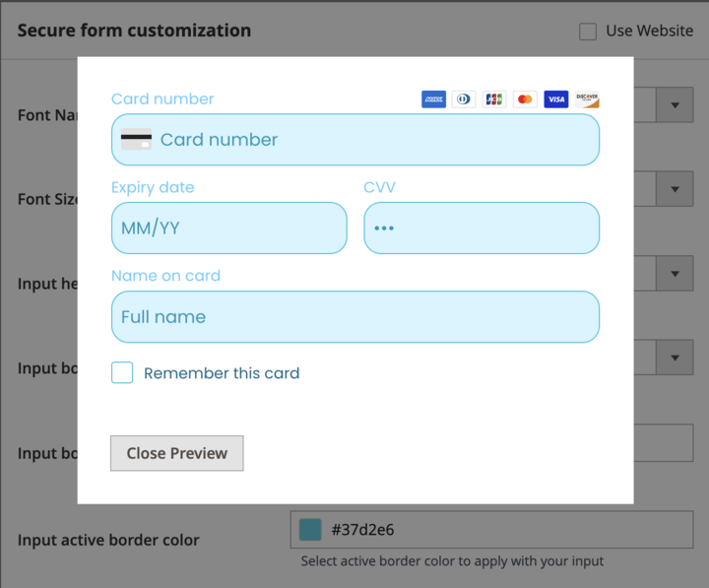Click the Expiry date MM/YY field
The width and height of the screenshot is (709, 588).
(x=228, y=229)
